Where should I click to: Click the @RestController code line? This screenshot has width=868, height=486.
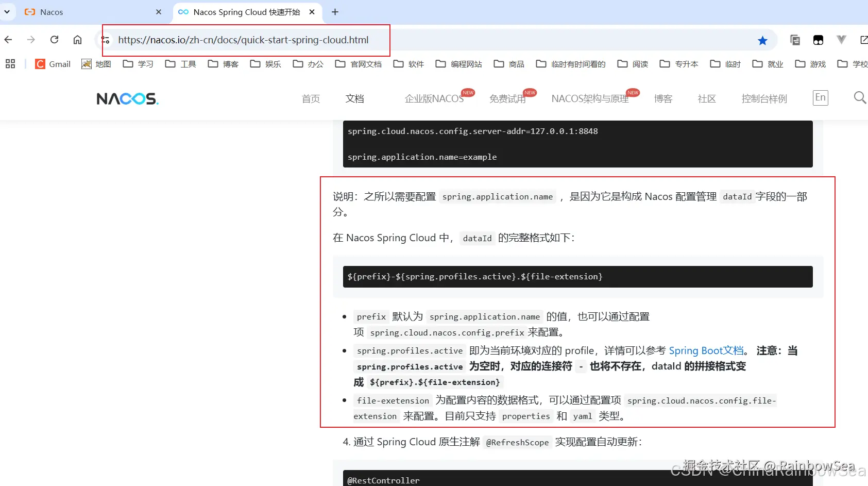[x=383, y=480]
